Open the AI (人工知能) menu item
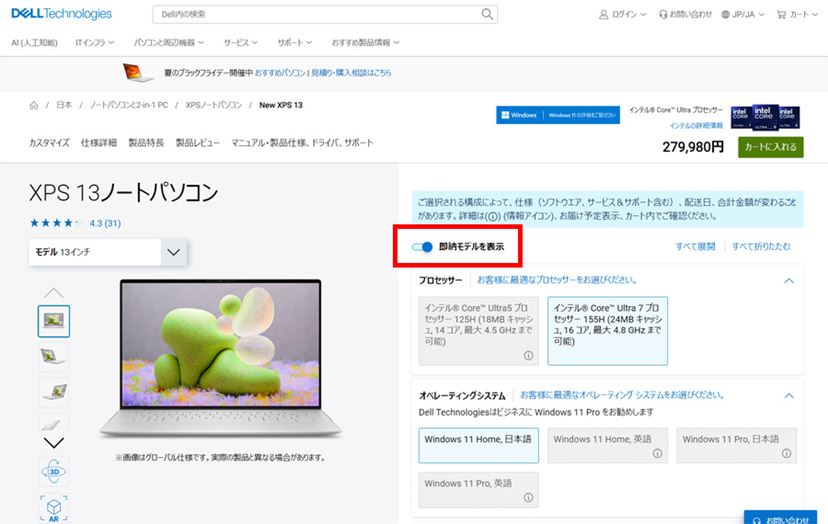The image size is (828, 524). 35,42
